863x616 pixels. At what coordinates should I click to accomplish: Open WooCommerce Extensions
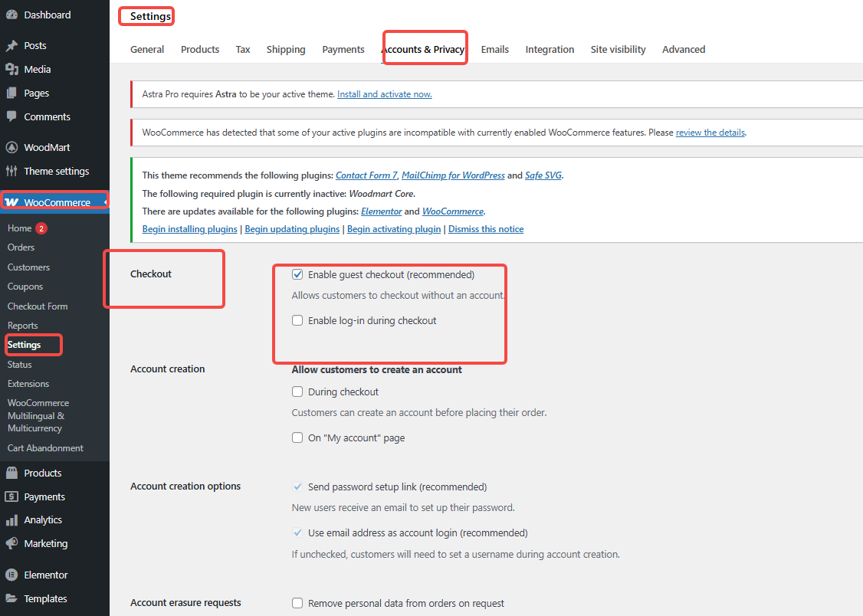coord(28,384)
